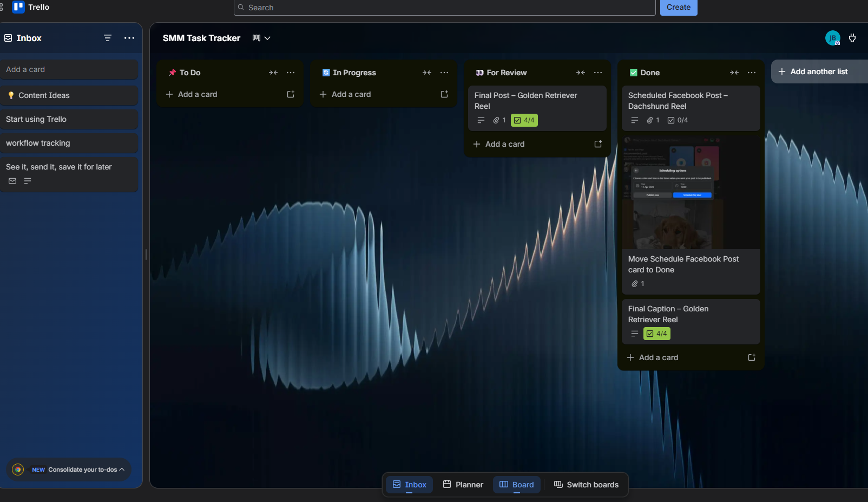This screenshot has width=868, height=502.
Task: Create card from template in In Progress
Action: coord(444,94)
